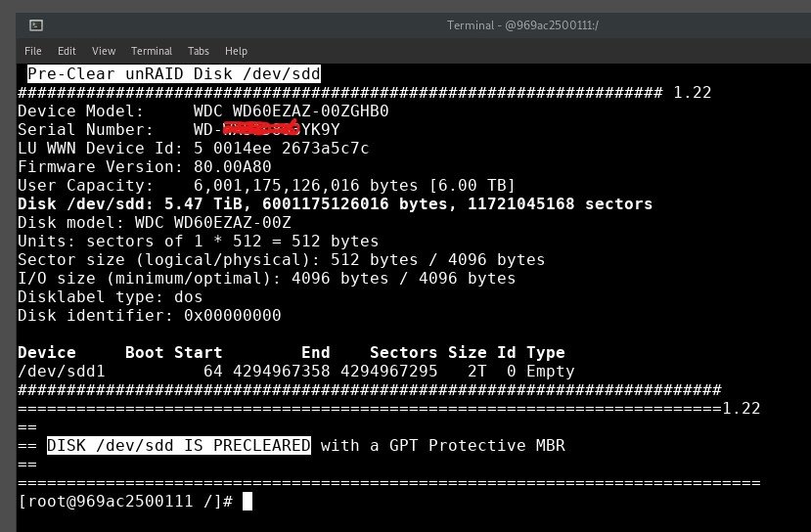
Task: Click the device model 'WDC WD60EZAZ-00ZGHB0'
Action: (292, 111)
